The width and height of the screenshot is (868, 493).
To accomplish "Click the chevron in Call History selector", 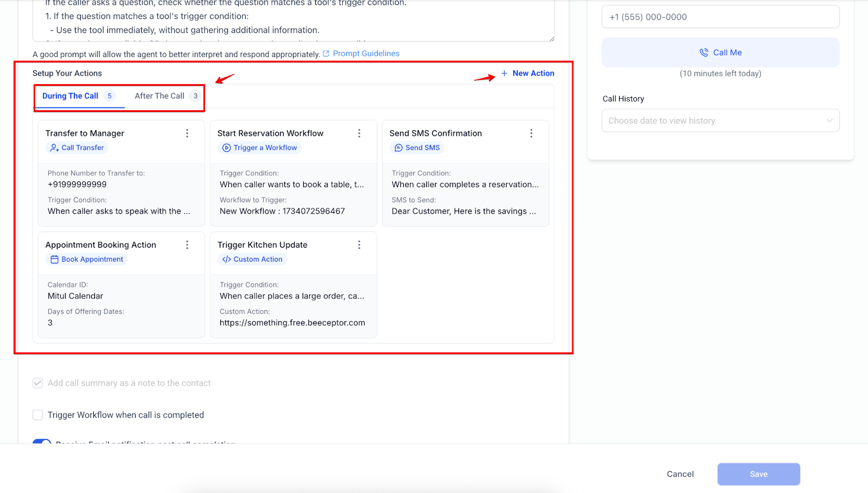I will 829,121.
